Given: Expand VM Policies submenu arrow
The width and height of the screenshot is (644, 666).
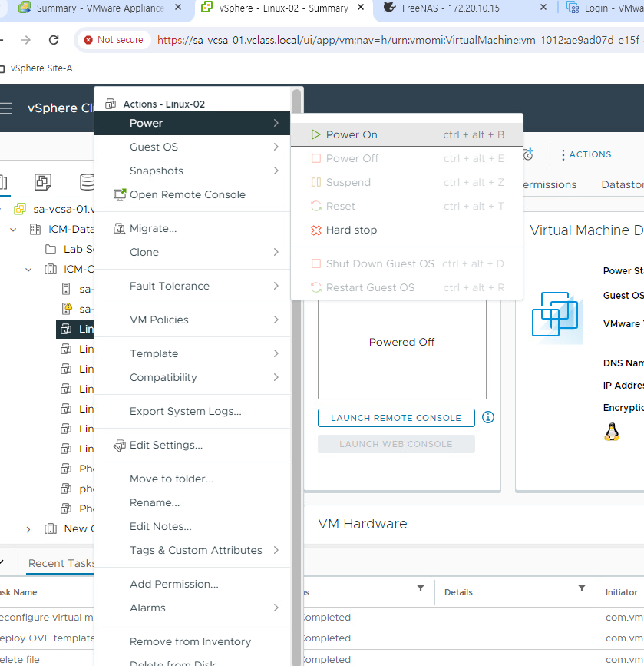Looking at the screenshot, I should tap(276, 320).
